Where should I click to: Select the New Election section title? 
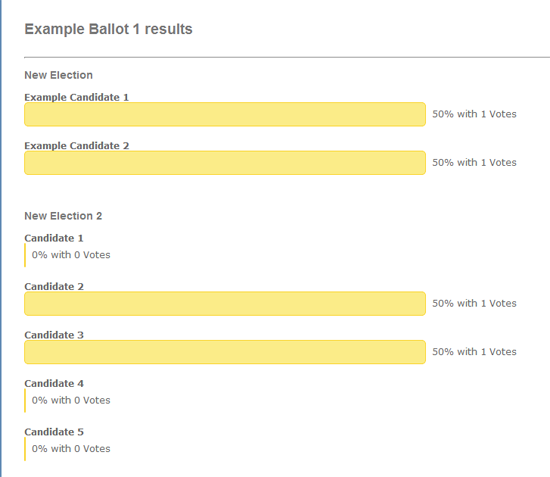59,75
